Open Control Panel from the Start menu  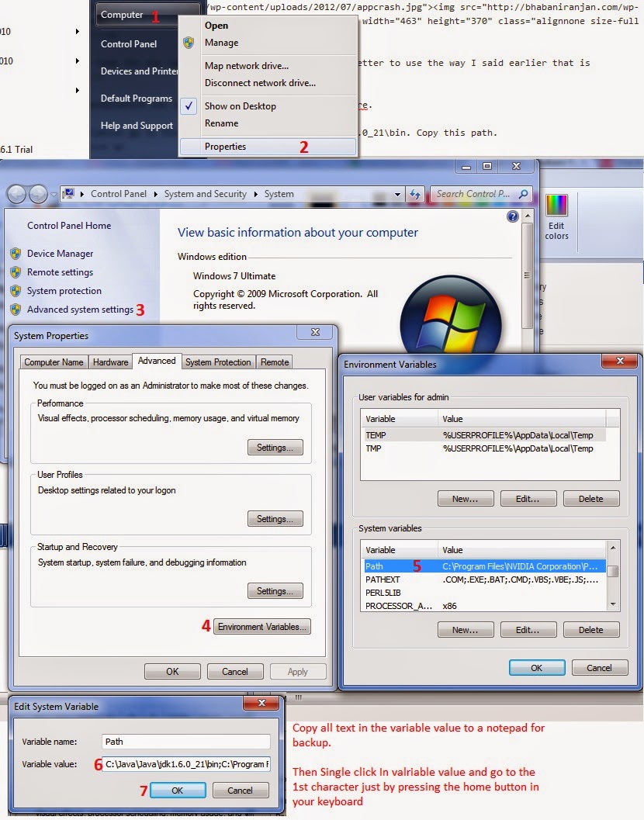pos(129,44)
